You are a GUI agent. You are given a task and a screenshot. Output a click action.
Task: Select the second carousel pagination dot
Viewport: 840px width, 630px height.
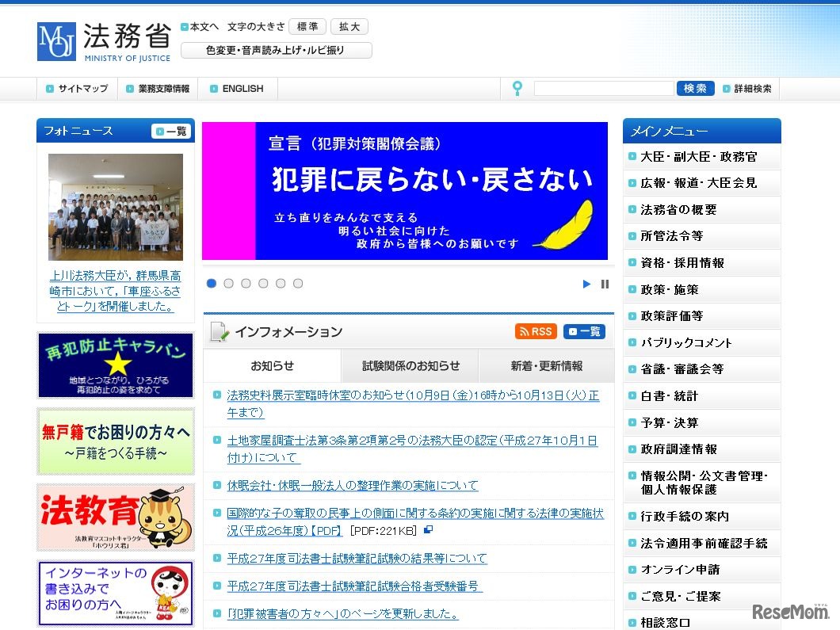point(228,283)
